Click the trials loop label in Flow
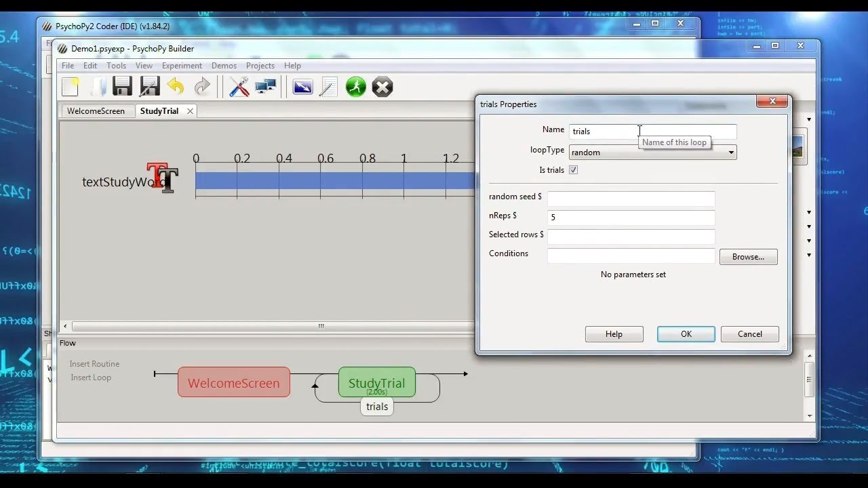Viewport: 868px width, 488px height. coord(377,407)
